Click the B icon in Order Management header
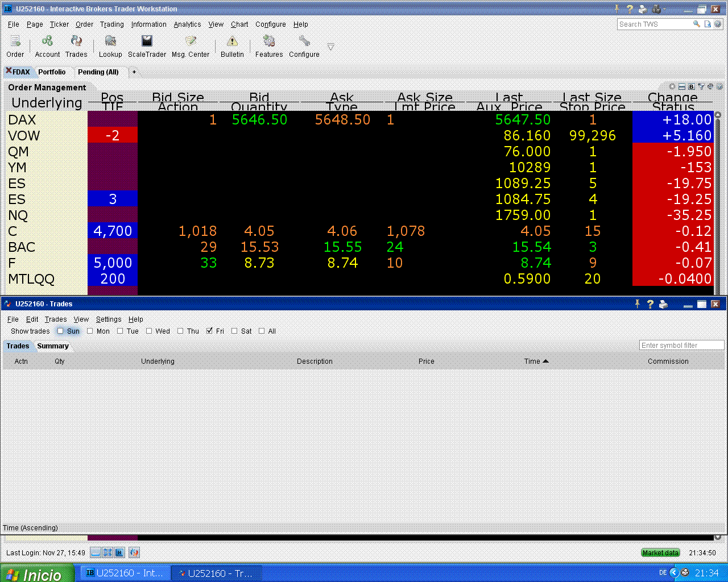This screenshot has height=582, width=728. (691, 87)
